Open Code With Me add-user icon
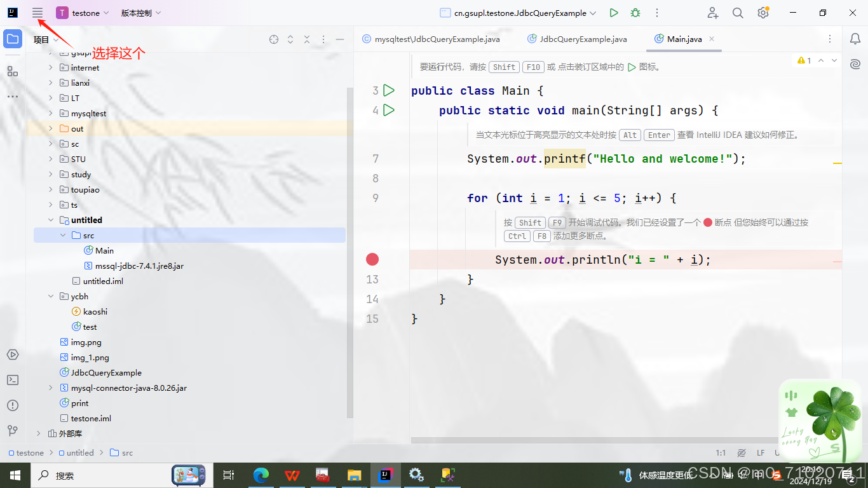The width and height of the screenshot is (868, 488). click(x=713, y=13)
